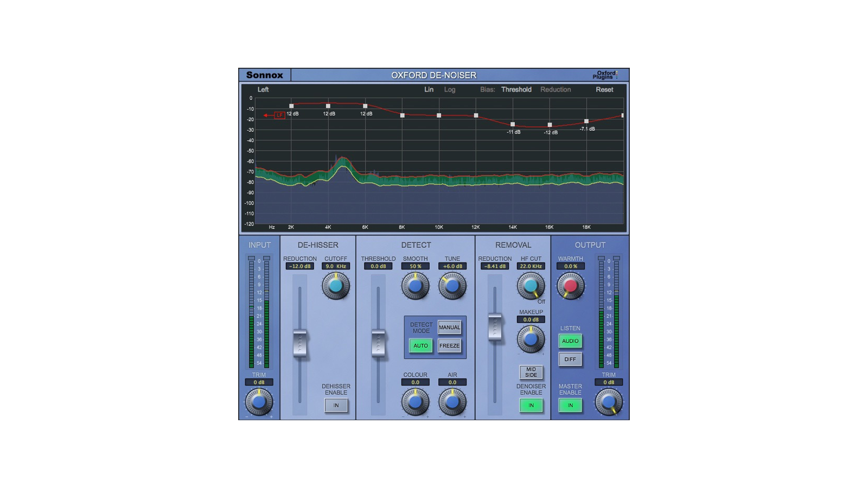Click the COLOUR knob
Image resolution: width=868 pixels, height=488 pixels.
415,402
